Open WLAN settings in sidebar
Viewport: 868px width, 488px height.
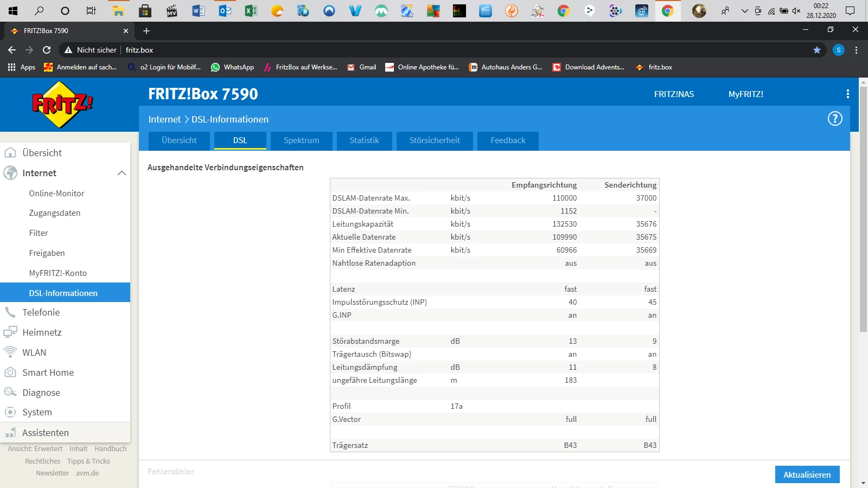click(34, 352)
